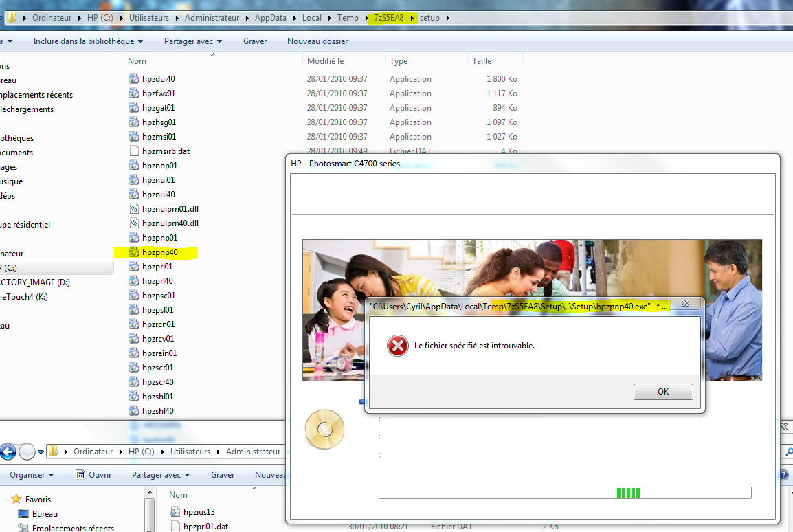Select the hpzrcv01 file icon

134,338
